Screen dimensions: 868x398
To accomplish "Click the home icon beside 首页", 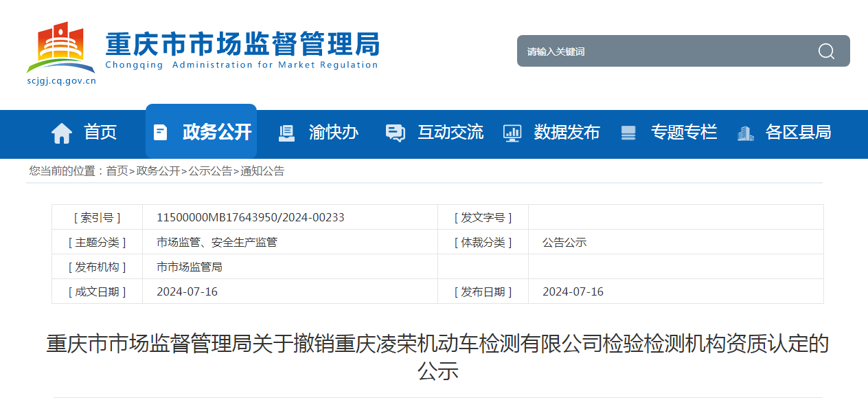I will [62, 133].
